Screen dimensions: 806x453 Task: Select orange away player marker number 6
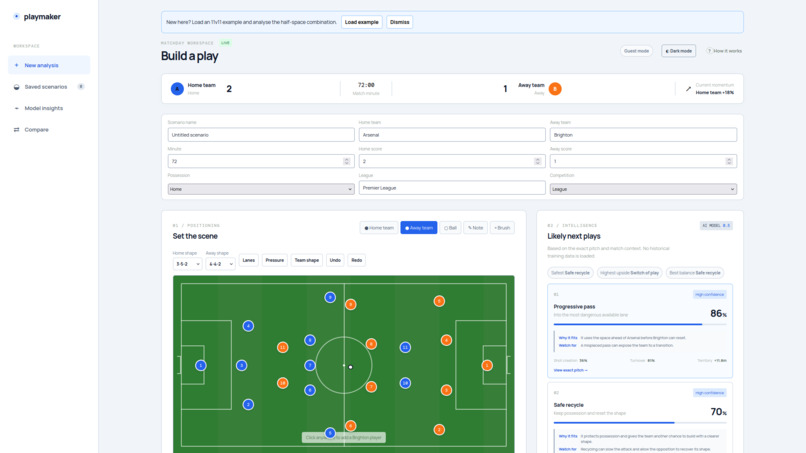[351, 426]
